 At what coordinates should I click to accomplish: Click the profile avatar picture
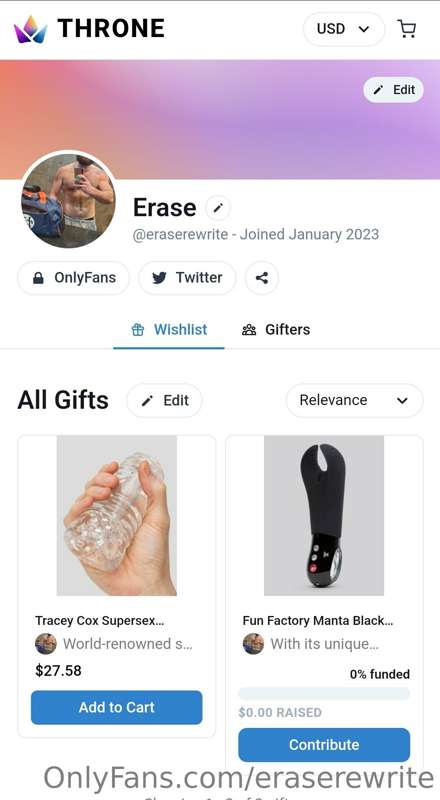68,201
